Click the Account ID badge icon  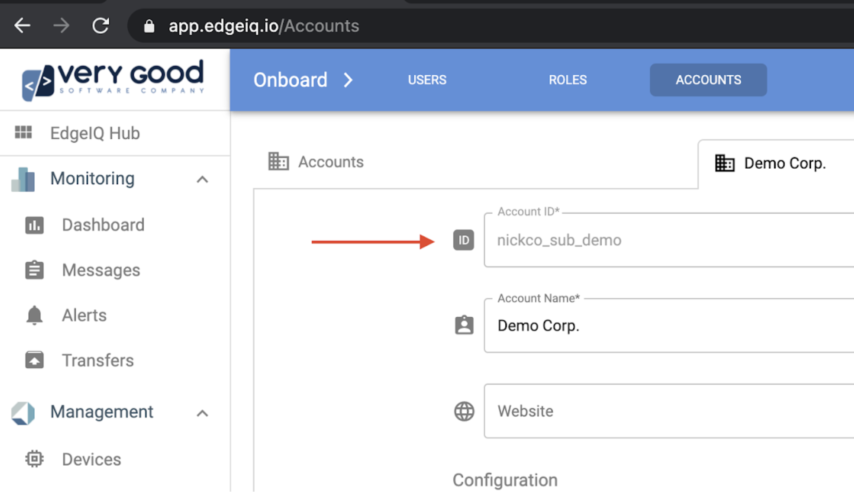point(464,240)
